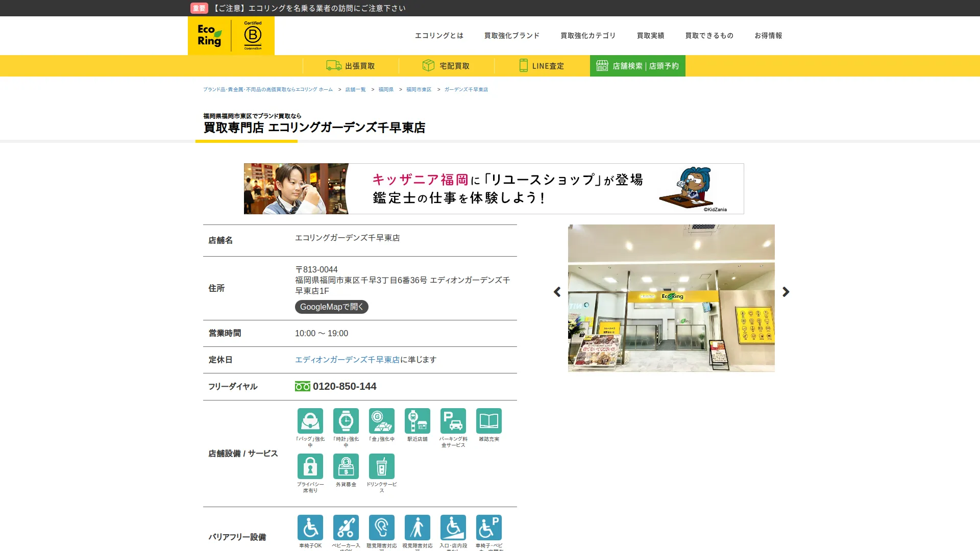This screenshot has width=980, height=551.
Task: Open the 宅配買取 box option
Action: tap(446, 66)
